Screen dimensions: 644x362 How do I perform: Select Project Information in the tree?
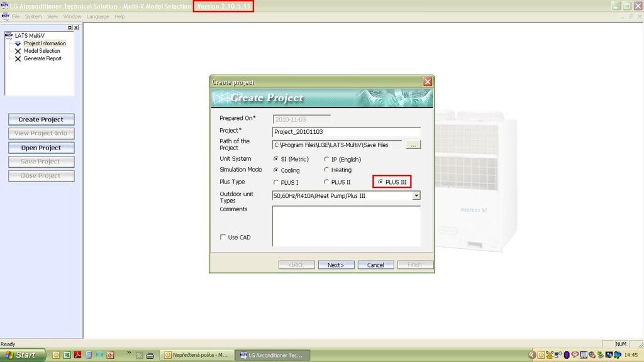(45, 43)
